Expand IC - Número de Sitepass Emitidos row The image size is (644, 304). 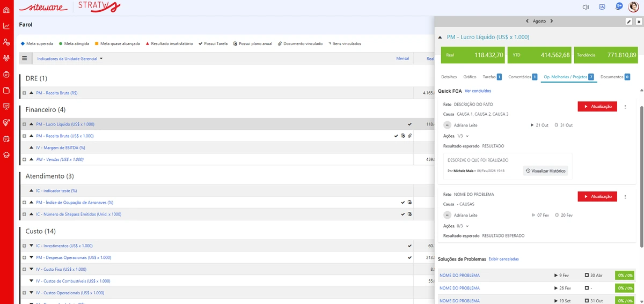24,214
